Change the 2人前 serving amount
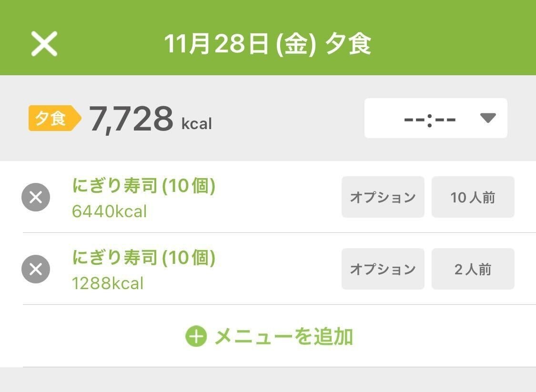The image size is (536, 392). (x=473, y=269)
